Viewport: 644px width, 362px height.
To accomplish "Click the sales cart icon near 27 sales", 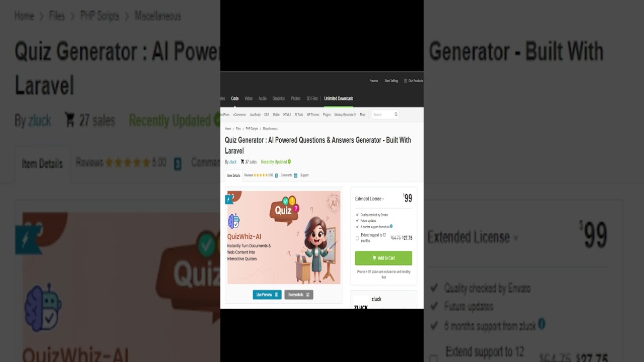I will pos(243,162).
